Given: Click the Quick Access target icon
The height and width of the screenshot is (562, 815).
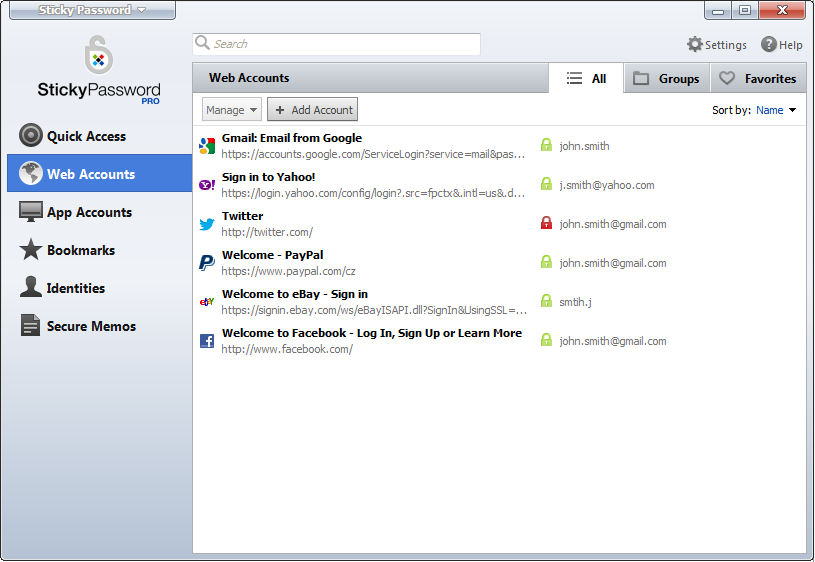Looking at the screenshot, I should 31,136.
